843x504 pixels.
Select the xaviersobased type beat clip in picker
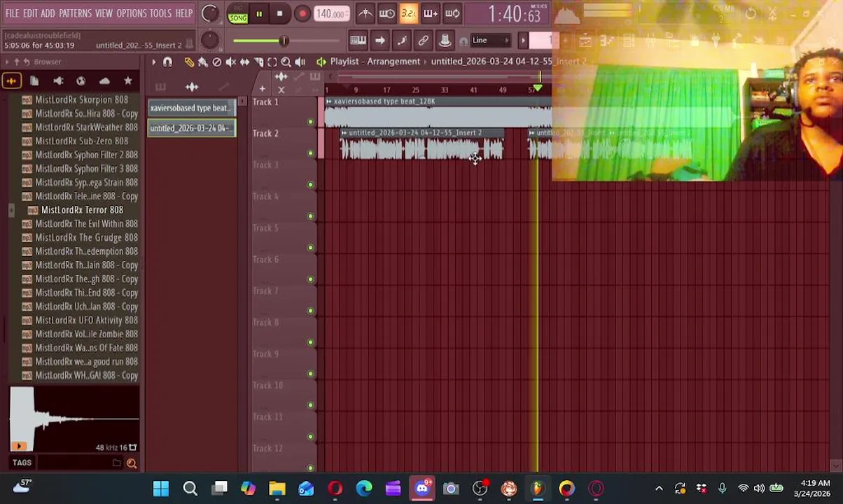(x=192, y=108)
